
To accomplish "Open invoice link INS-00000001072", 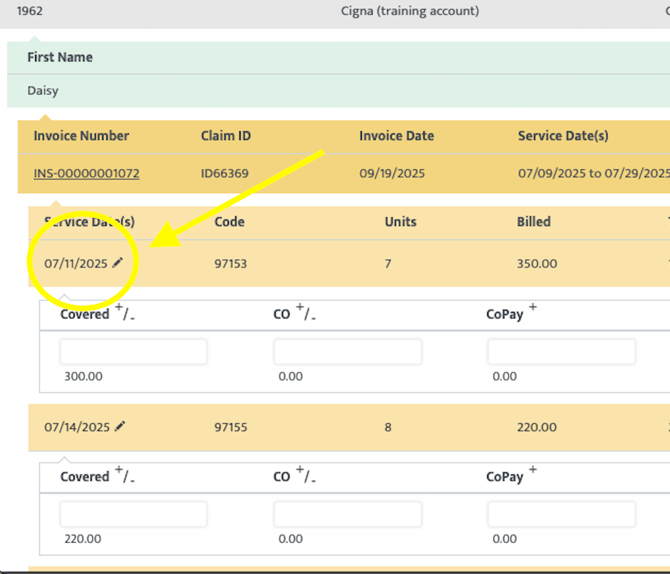I will [86, 174].
